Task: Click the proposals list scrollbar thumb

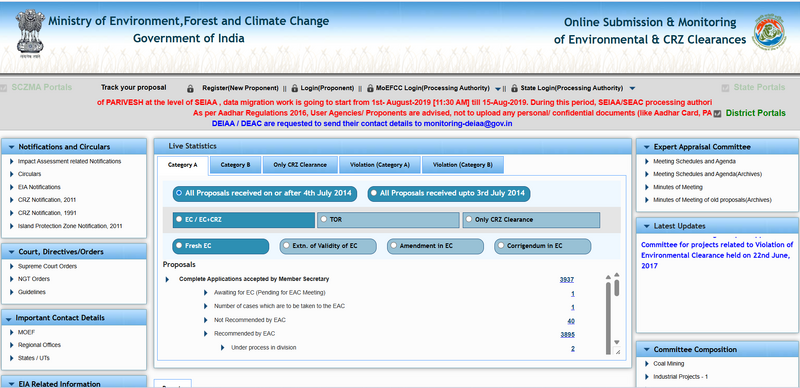Action: point(608,317)
